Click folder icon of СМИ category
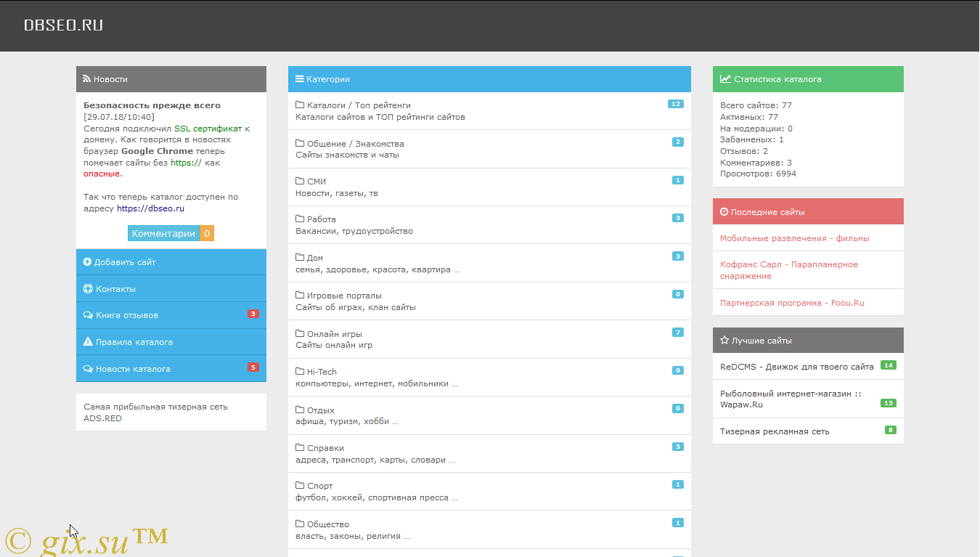The width and height of the screenshot is (980, 557). click(x=300, y=182)
